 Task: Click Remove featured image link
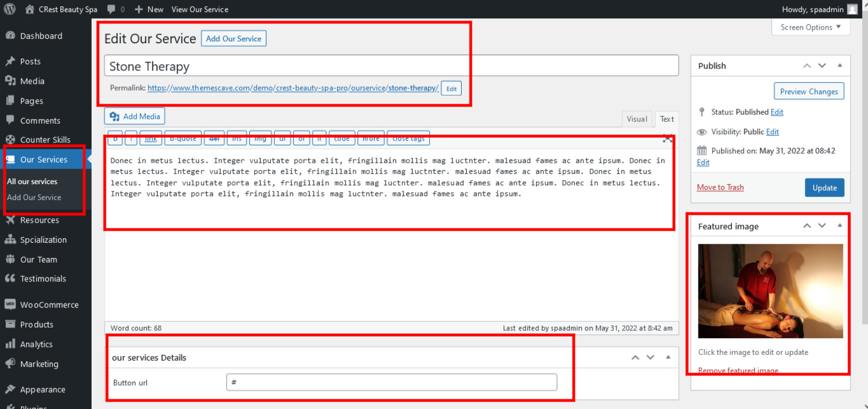[738, 370]
